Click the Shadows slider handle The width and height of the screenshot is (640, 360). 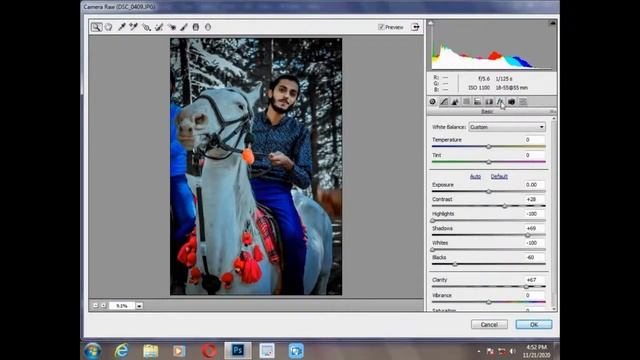tap(528, 235)
